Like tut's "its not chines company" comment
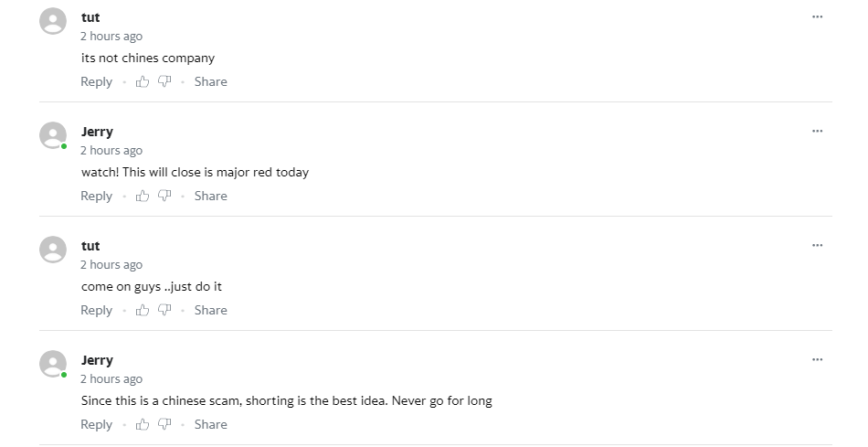Image resolution: width=868 pixels, height=447 pixels. pos(143,82)
